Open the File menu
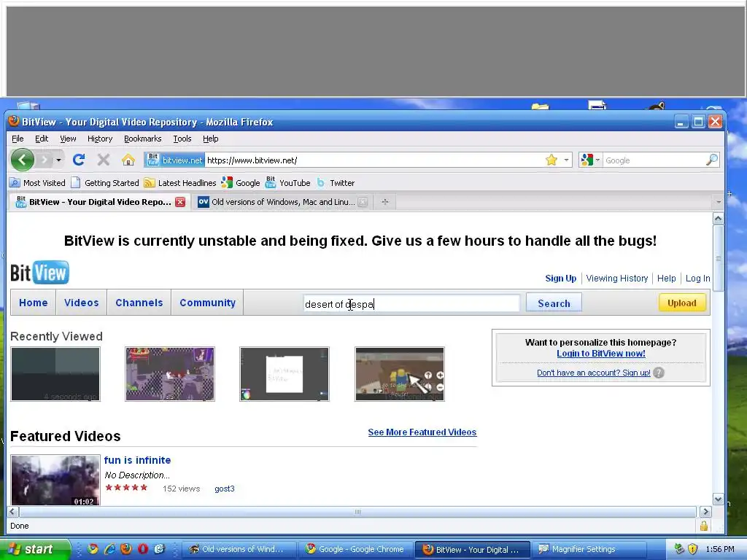 click(x=18, y=139)
